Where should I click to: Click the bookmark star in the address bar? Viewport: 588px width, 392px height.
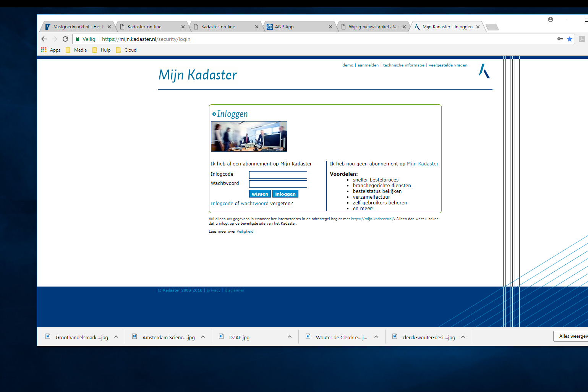pyautogui.click(x=570, y=39)
